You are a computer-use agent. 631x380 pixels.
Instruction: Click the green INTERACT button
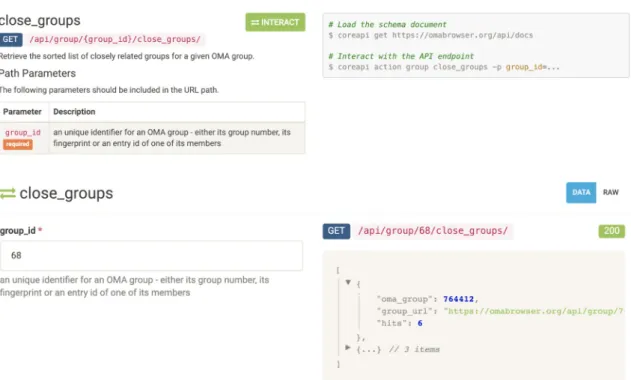click(x=275, y=22)
